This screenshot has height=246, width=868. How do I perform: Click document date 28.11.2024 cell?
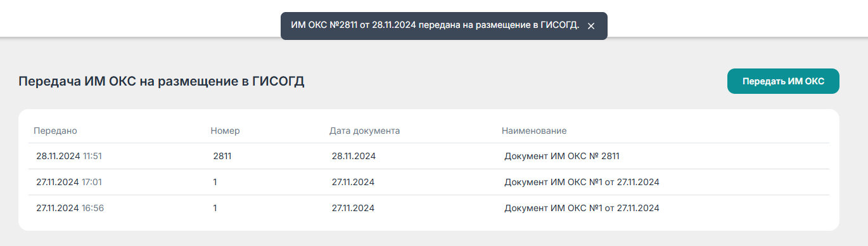354,156
